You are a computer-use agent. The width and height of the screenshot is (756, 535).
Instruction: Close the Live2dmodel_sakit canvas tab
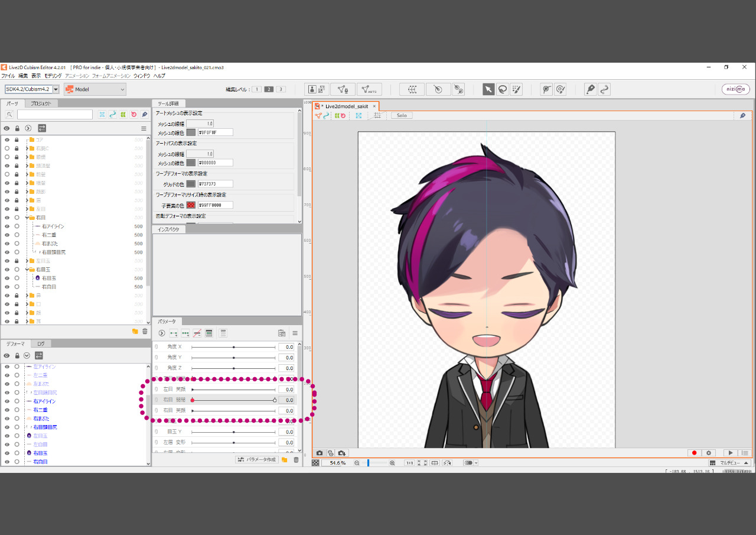click(x=374, y=106)
